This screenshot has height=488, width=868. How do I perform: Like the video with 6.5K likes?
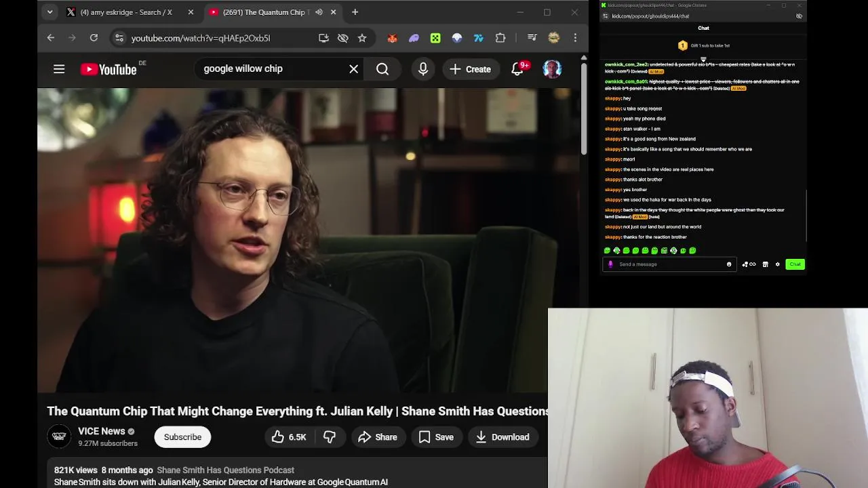pyautogui.click(x=289, y=437)
